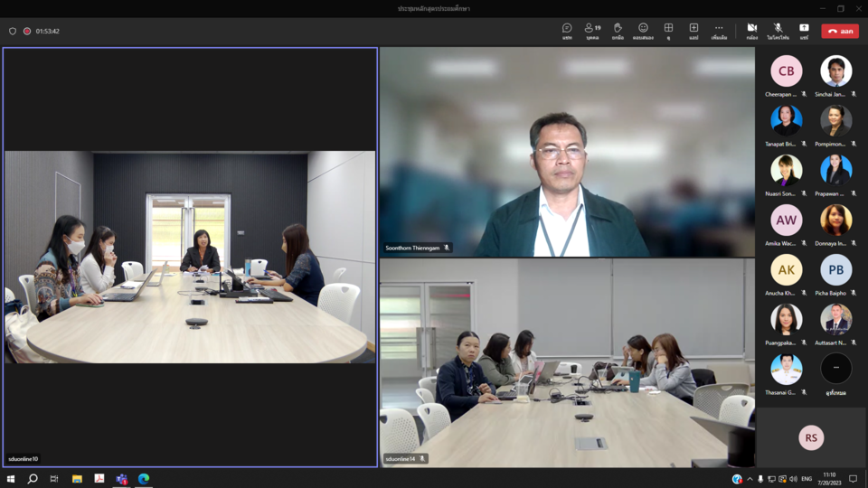This screenshot has height=488, width=868.
Task: Open the view-all participants overflow tile
Action: tap(835, 370)
